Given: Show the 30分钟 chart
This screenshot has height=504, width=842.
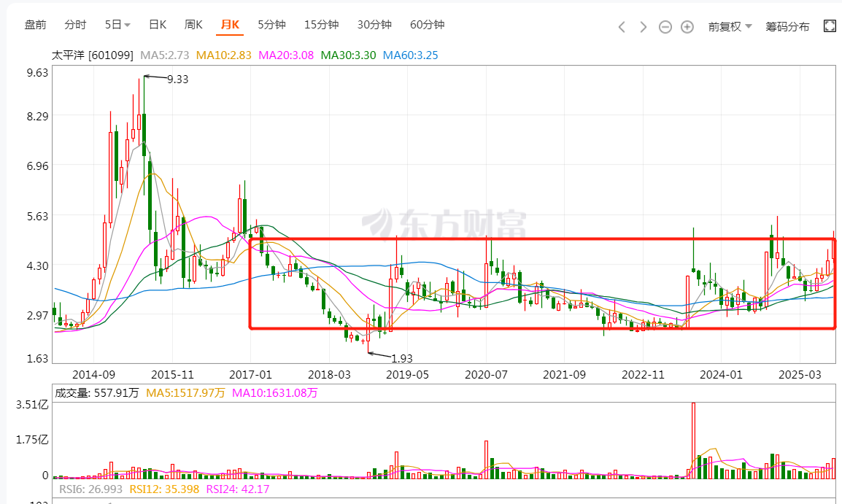Looking at the screenshot, I should [x=374, y=25].
